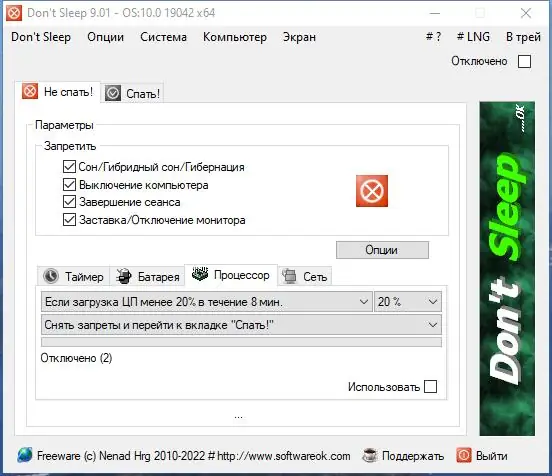This screenshot has width=552, height=476.
Task: Click the coffee cup icon by Поддержать
Action: pos(370,456)
